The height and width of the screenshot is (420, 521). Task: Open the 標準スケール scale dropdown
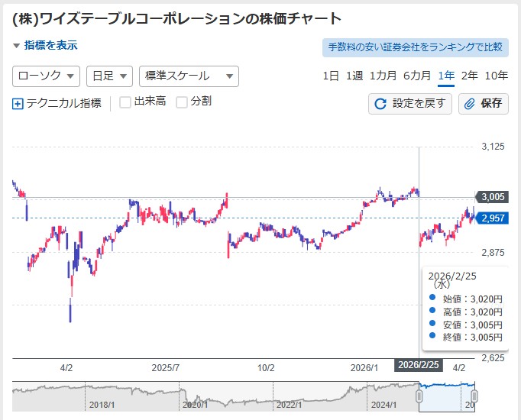click(189, 76)
